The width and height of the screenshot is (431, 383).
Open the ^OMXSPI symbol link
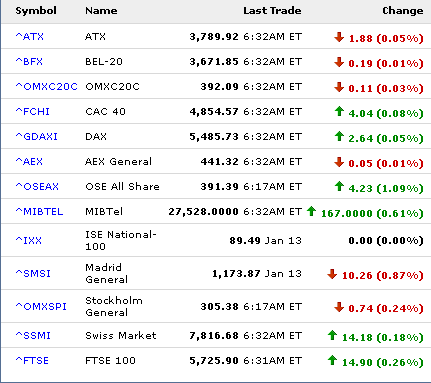(x=41, y=306)
